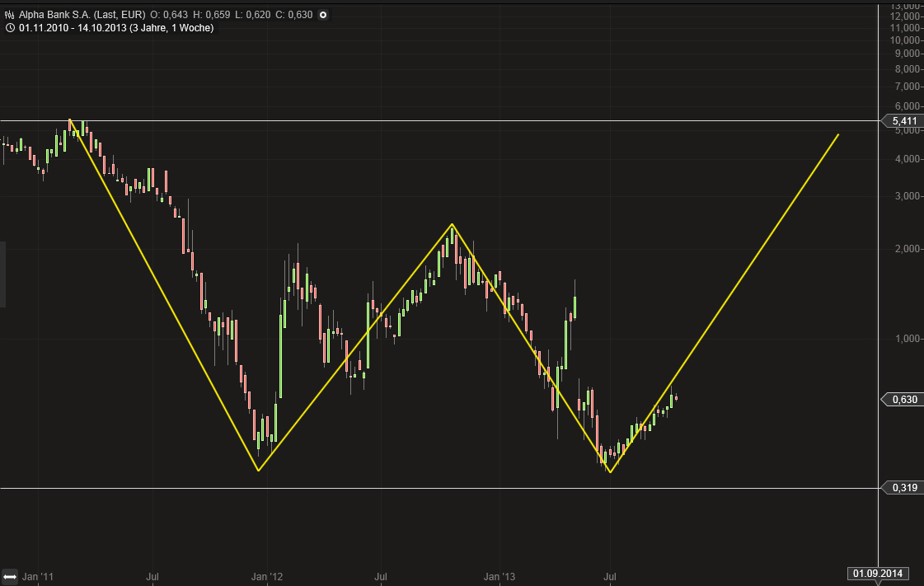Select the 0,319 price level label
Image resolution: width=924 pixels, height=586 pixels.
click(904, 488)
